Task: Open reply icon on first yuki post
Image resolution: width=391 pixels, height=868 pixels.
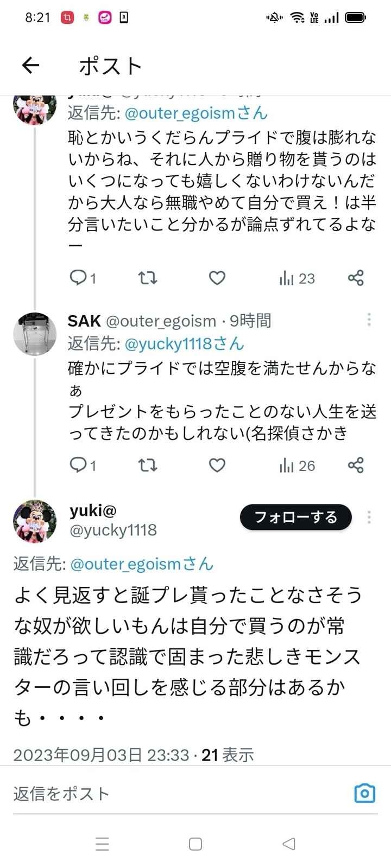Action: [x=79, y=278]
